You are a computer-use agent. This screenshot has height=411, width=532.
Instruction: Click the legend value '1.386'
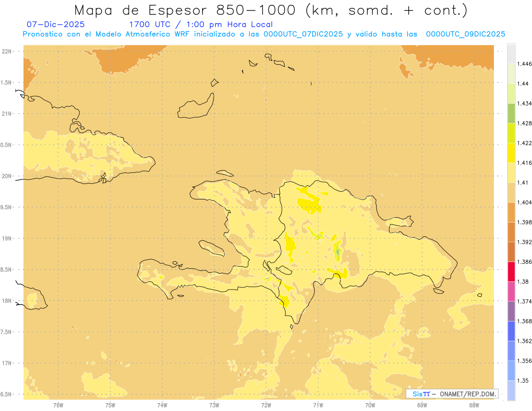[524, 262]
